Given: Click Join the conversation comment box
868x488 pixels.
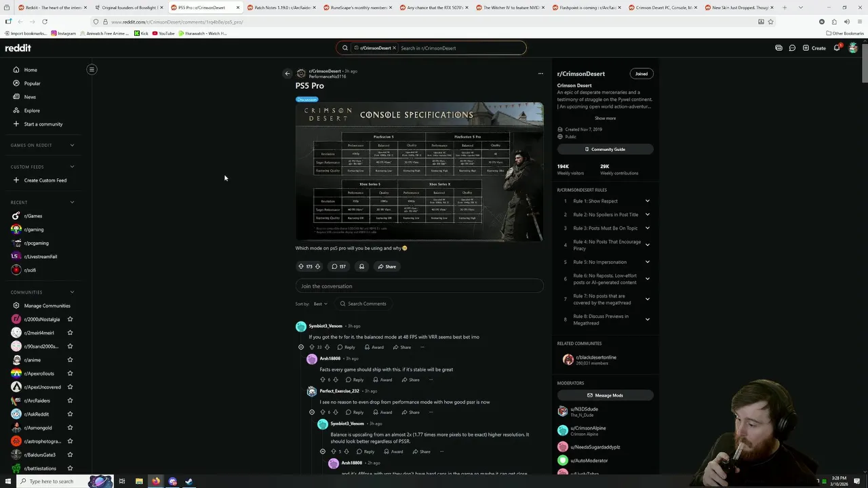Looking at the screenshot, I should [419, 286].
